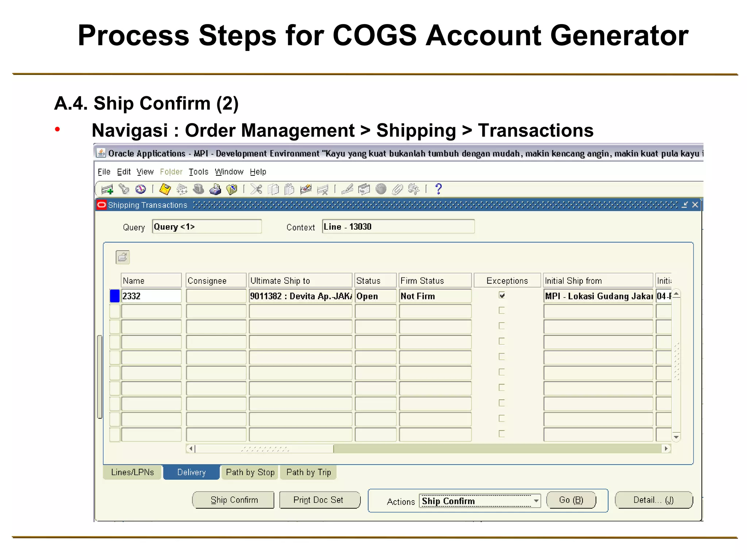The image size is (747, 560).
Task: Open the Actions dropdown showing Ship Confirm
Action: click(536, 501)
